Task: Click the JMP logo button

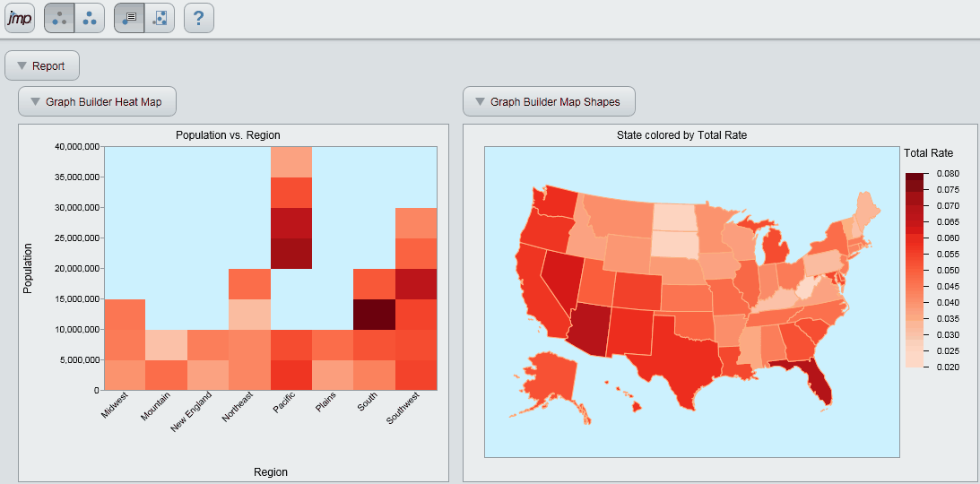Action: pyautogui.click(x=19, y=18)
